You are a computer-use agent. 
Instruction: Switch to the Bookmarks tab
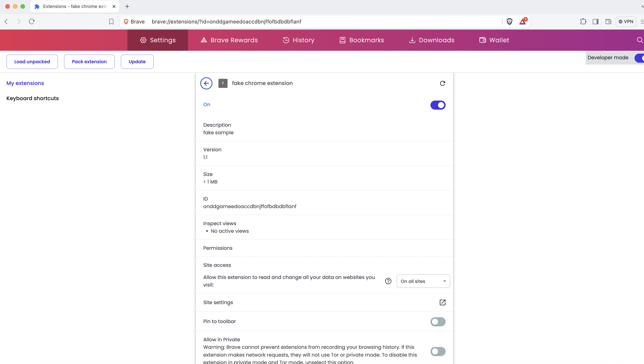[362, 40]
